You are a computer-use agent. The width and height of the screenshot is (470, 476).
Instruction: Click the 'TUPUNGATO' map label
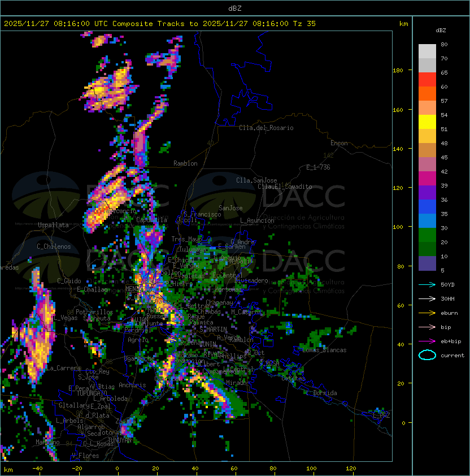click(92, 393)
